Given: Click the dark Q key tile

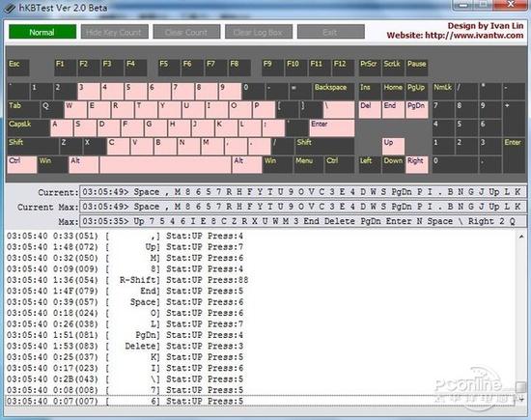Looking at the screenshot, I should click(52, 109).
